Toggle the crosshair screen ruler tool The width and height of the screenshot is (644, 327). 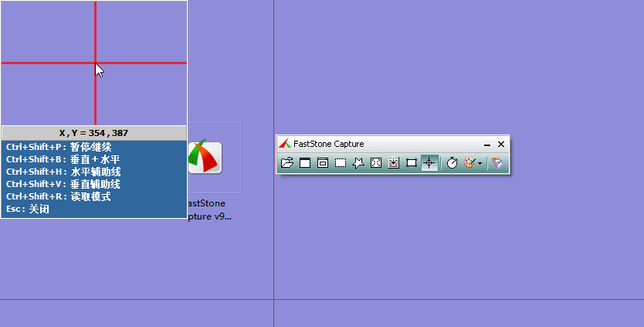pos(429,163)
